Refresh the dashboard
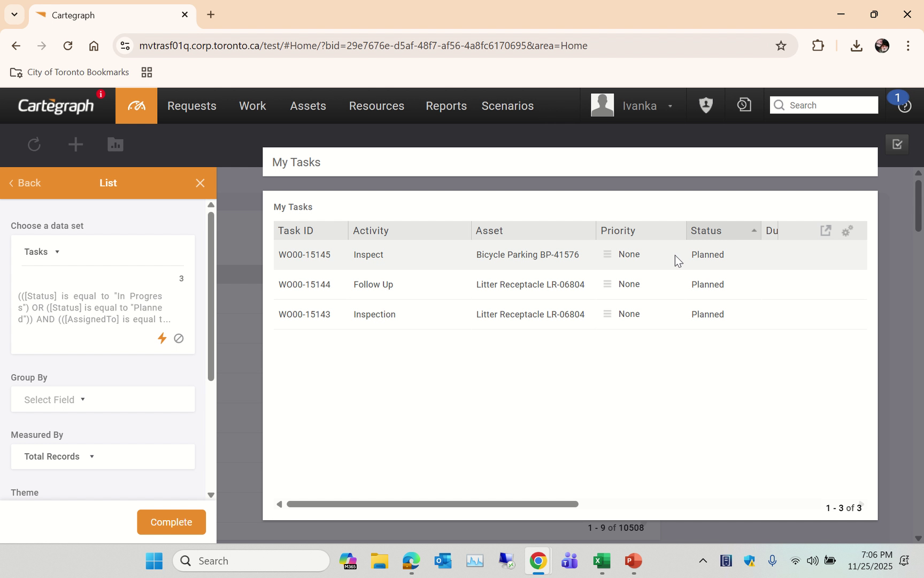 [x=34, y=144]
